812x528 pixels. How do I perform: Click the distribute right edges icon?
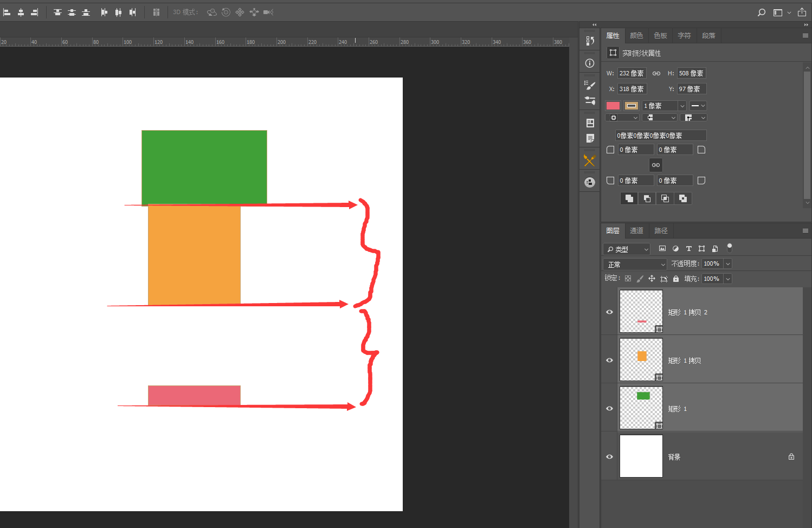[132, 12]
